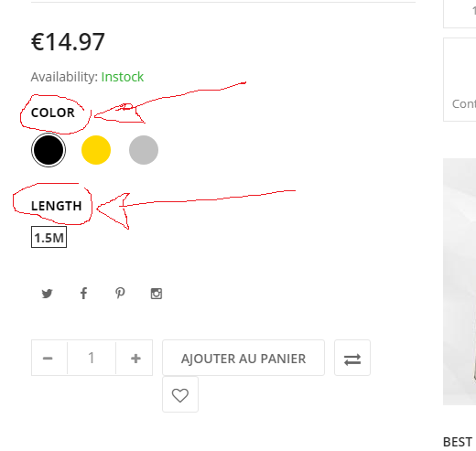
Task: Select the black color option
Action: click(x=49, y=150)
